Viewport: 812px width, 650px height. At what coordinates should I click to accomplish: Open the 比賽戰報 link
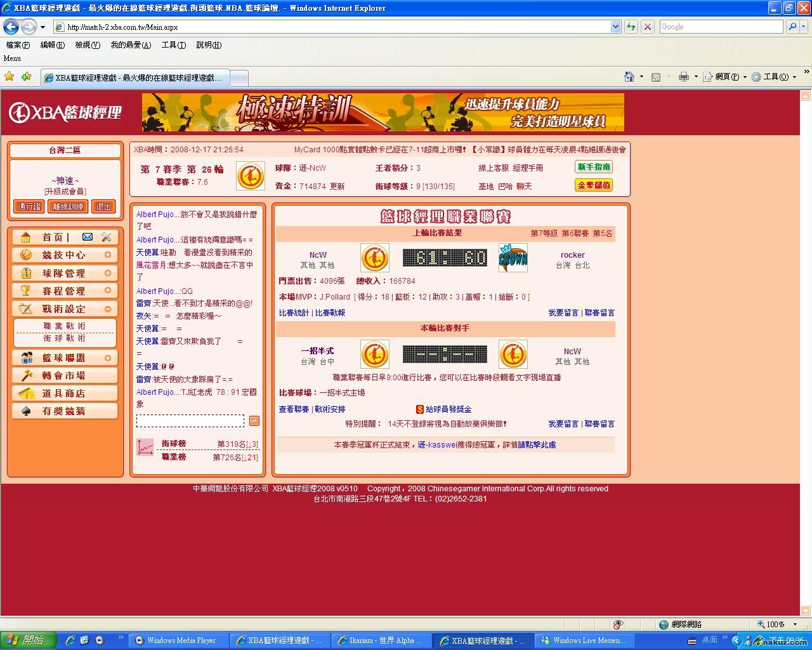330,313
